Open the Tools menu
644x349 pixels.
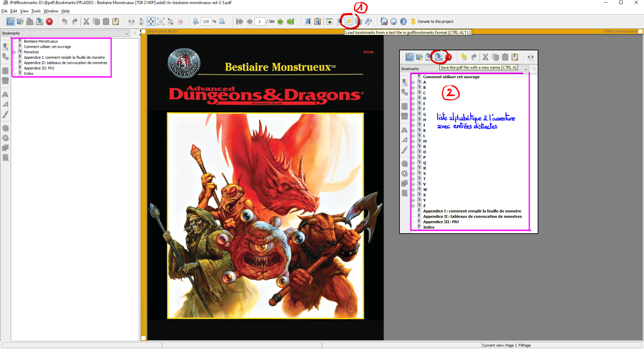[36, 11]
